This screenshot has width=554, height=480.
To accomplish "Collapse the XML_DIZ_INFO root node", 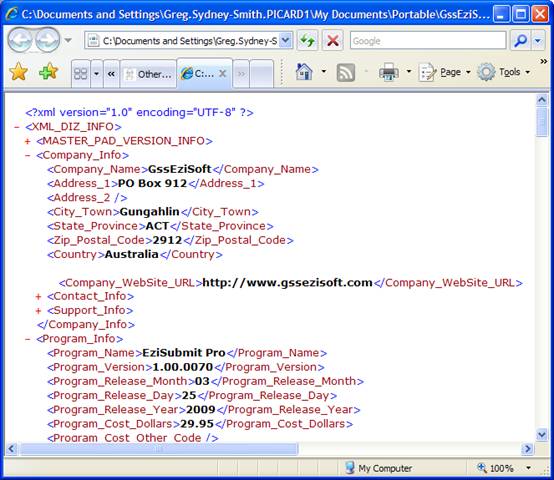I will [17, 127].
